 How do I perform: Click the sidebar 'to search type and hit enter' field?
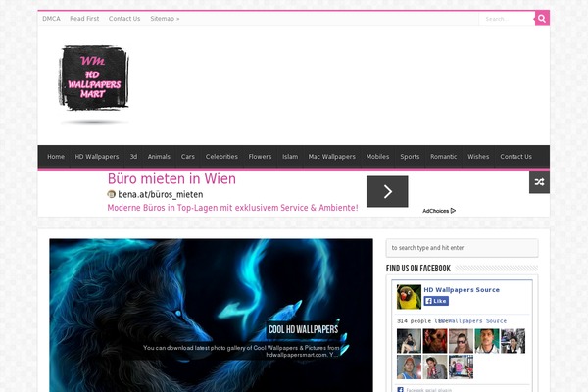pos(462,248)
